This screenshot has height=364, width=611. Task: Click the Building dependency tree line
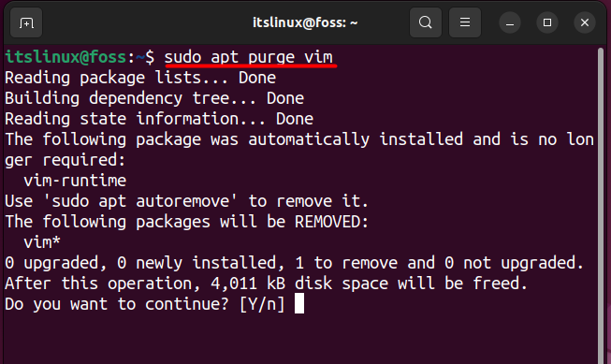tap(154, 98)
